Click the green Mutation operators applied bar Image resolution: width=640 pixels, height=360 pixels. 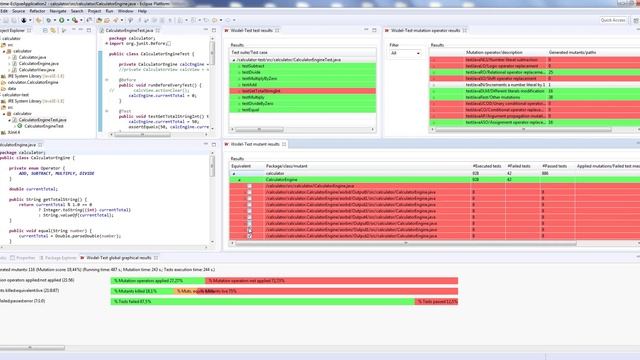158,280
